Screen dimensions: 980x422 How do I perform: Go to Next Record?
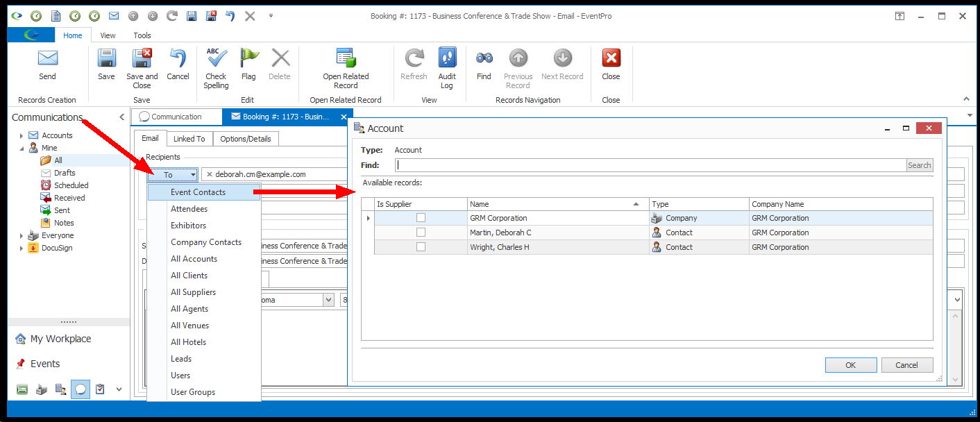point(562,65)
